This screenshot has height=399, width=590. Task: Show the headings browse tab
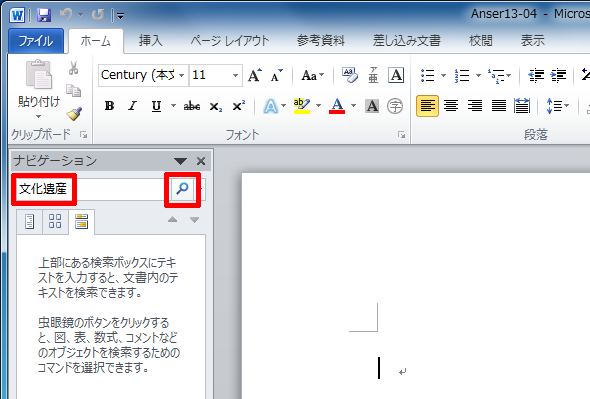[x=30, y=221]
